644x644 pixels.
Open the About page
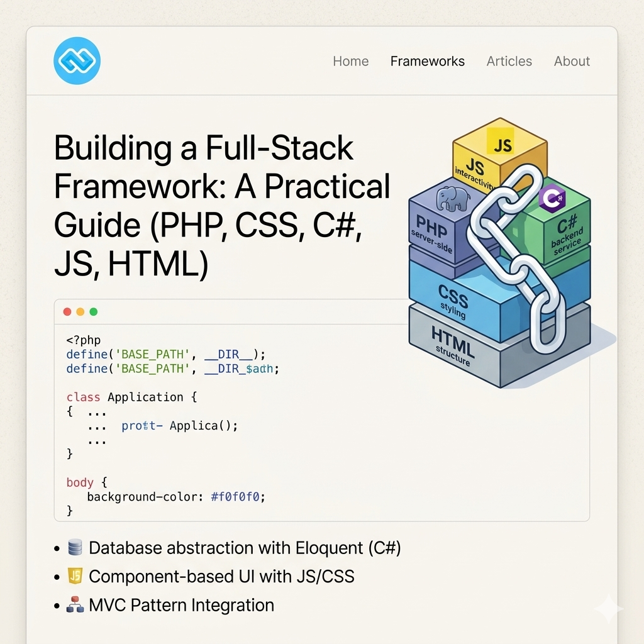click(x=572, y=61)
